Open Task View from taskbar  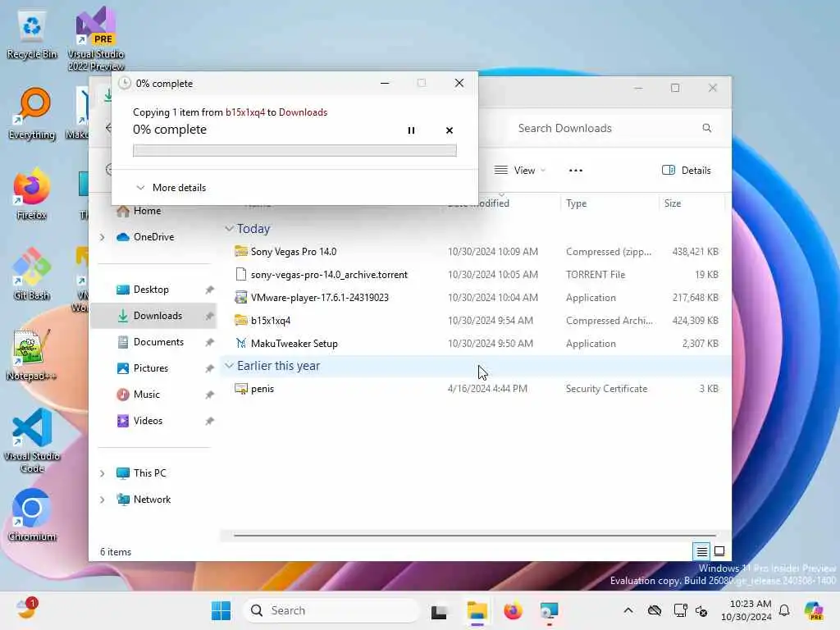439,610
